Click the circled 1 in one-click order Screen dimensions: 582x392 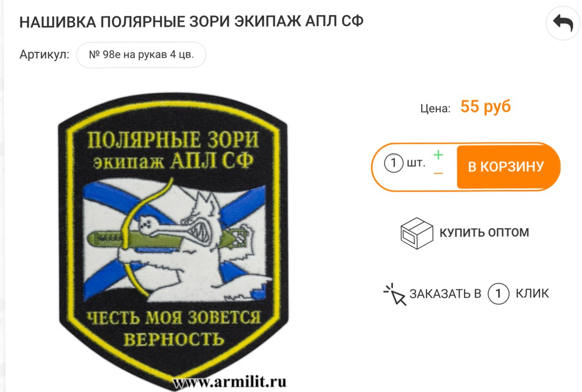pyautogui.click(x=498, y=293)
